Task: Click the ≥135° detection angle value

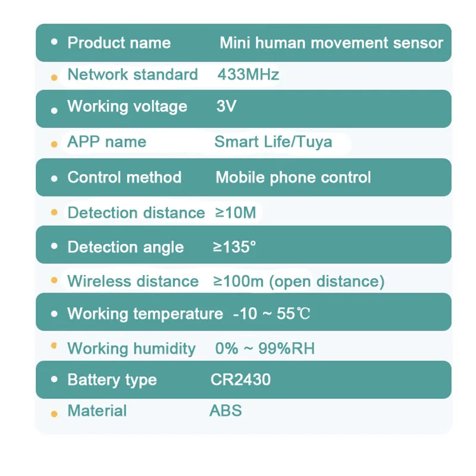Action: tap(234, 247)
